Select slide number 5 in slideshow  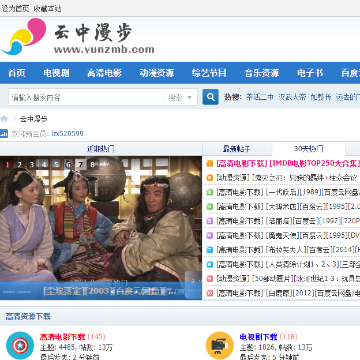click(56, 164)
